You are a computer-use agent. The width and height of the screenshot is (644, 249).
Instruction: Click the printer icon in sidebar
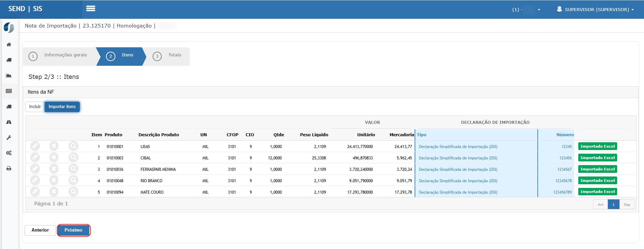tap(9, 168)
